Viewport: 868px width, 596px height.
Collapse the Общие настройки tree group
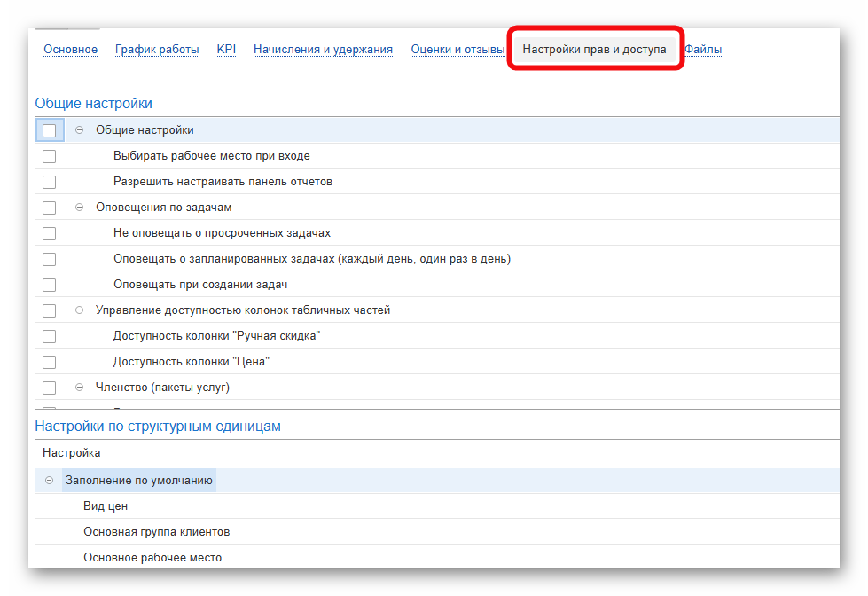click(x=79, y=130)
